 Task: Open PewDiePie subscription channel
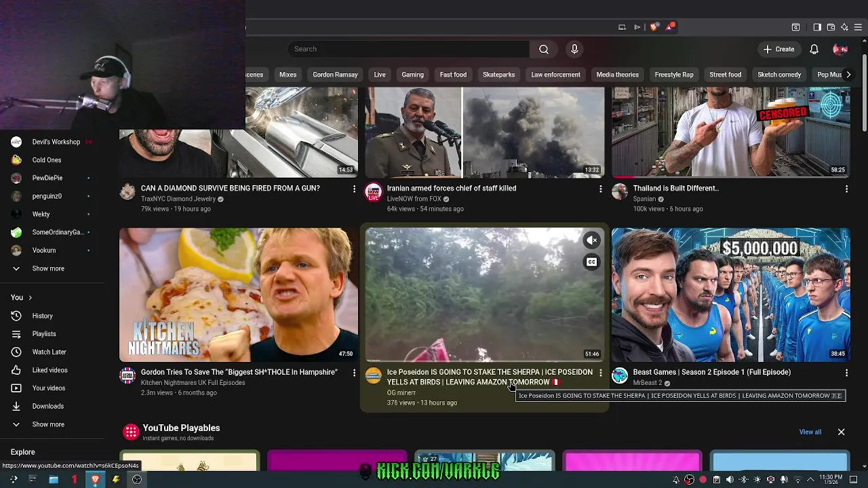point(53,178)
